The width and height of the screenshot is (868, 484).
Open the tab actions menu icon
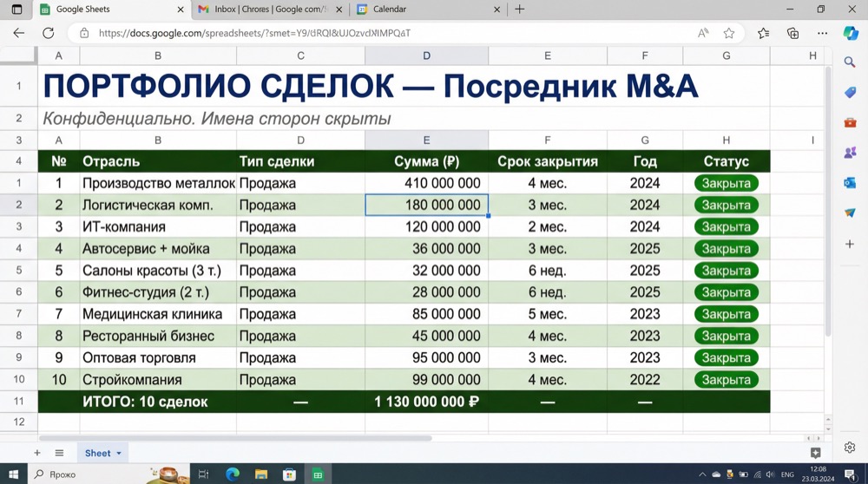(16, 9)
